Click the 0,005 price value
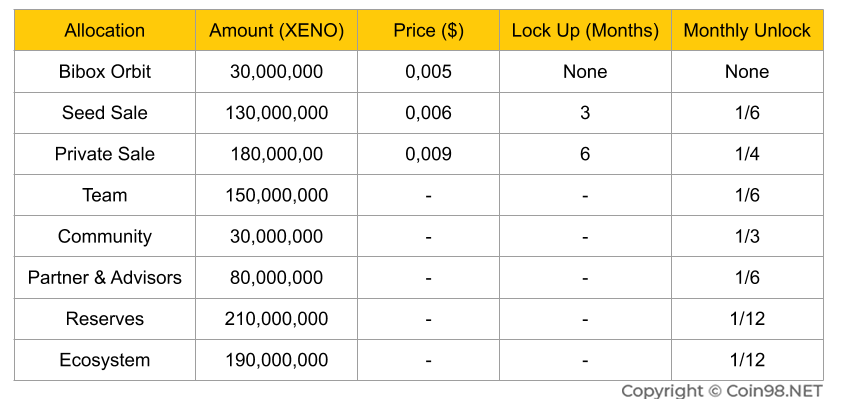The image size is (842, 399). click(x=429, y=72)
